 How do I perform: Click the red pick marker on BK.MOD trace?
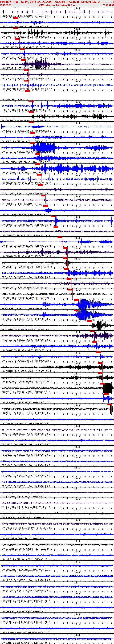point(89,321)
